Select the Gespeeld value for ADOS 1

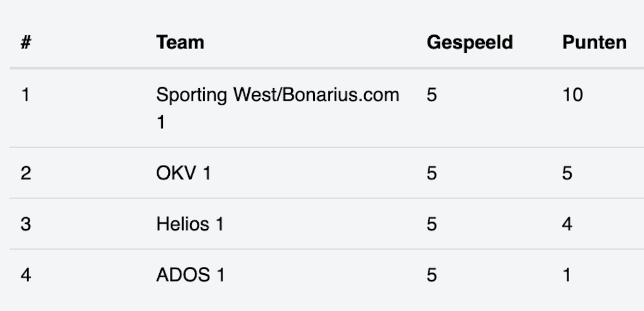point(431,275)
